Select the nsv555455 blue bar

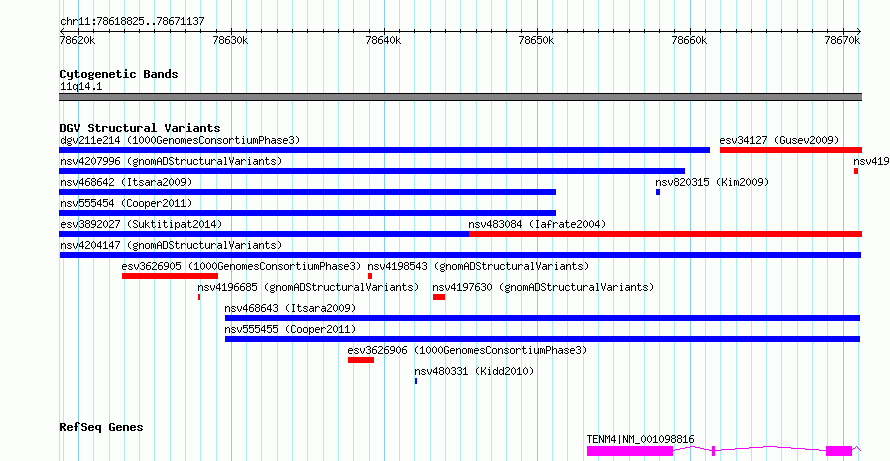click(x=543, y=339)
